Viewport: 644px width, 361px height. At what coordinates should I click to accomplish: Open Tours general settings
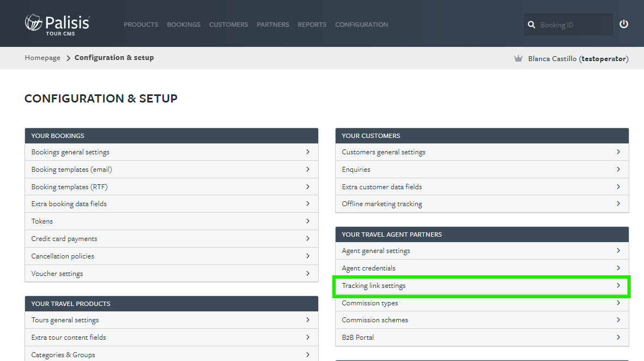pyautogui.click(x=172, y=320)
